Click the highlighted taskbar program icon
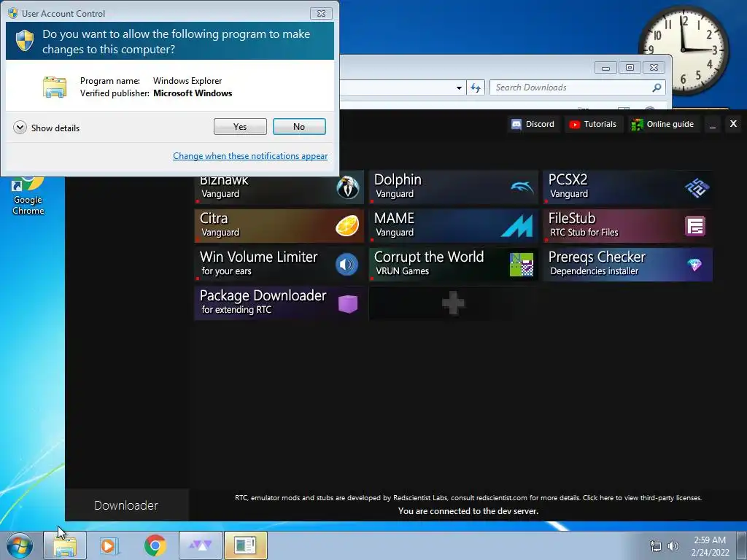The image size is (747, 560). pos(245,545)
